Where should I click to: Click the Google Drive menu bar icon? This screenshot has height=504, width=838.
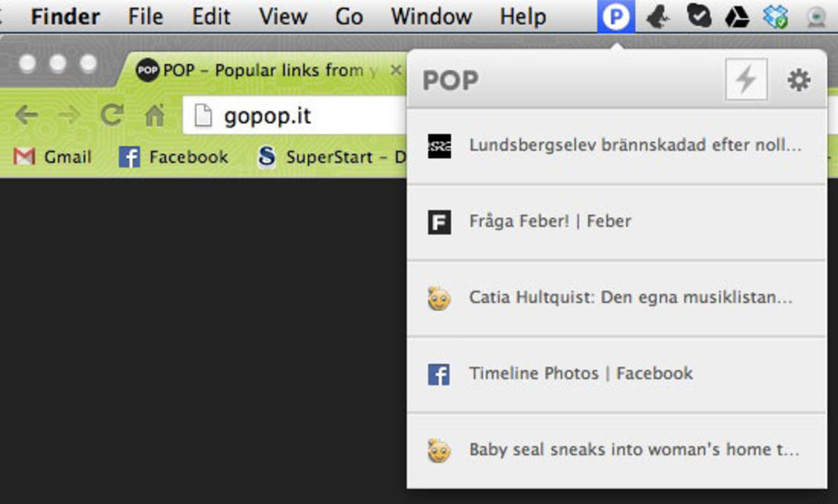(737, 18)
